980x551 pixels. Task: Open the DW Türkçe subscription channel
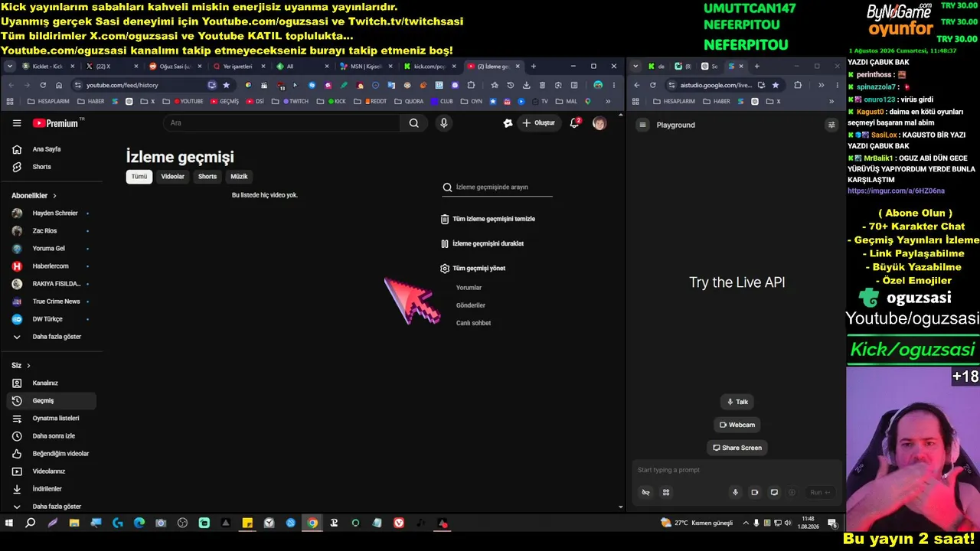point(52,319)
